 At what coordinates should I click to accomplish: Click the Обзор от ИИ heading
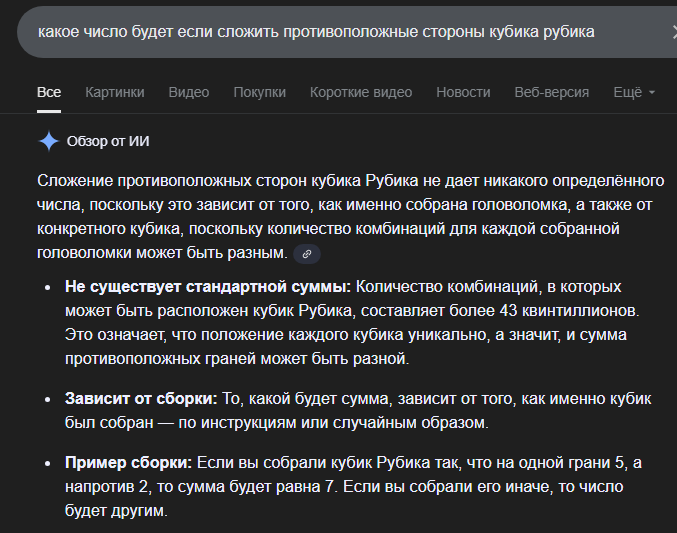pos(108,141)
